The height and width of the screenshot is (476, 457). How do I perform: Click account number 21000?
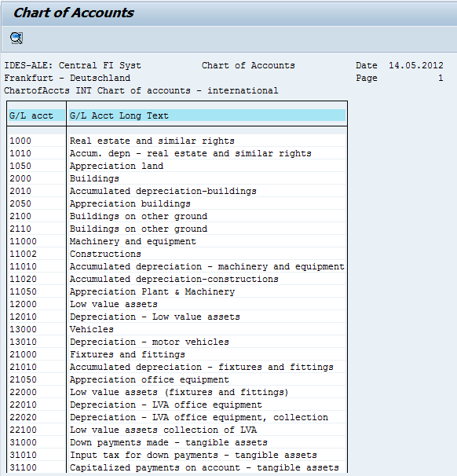point(23,354)
